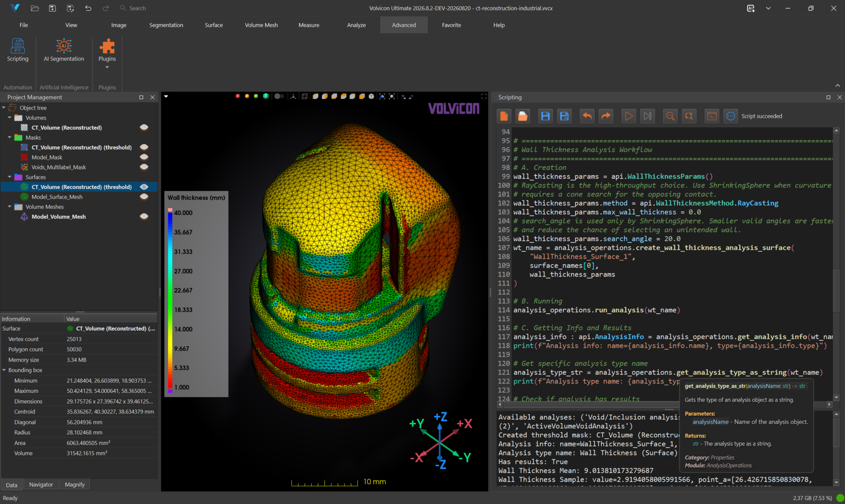Click the teal hexagon icon in viewport toolbar
Screen dimensions: 845x504
click(266, 96)
